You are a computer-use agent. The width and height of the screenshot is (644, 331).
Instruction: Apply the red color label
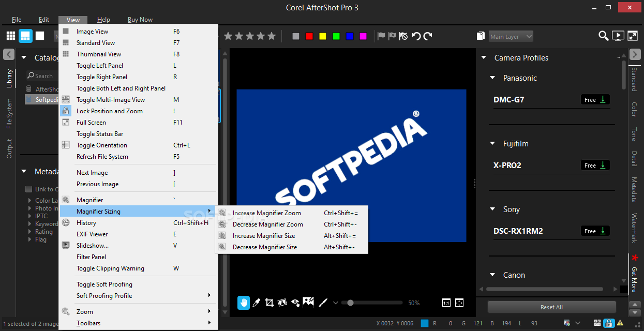(x=309, y=36)
